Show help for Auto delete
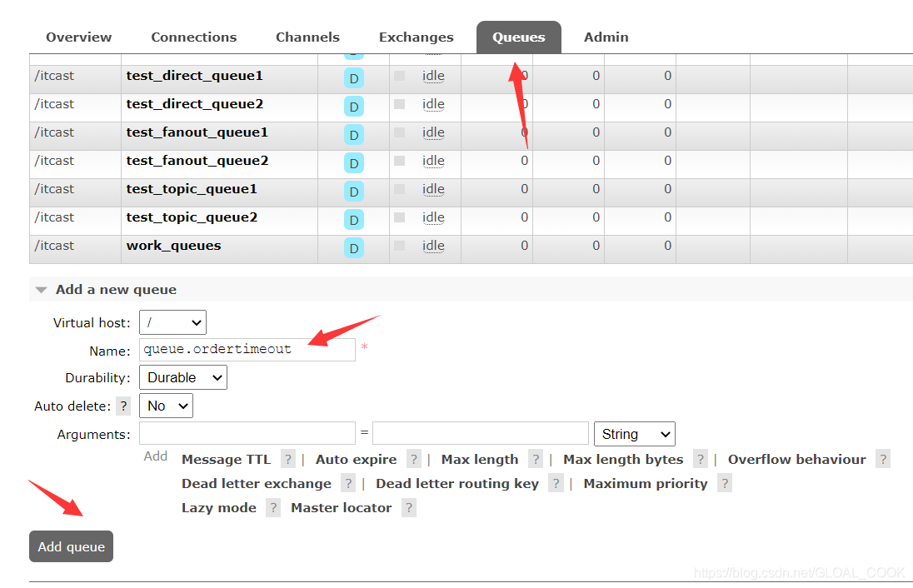 pyautogui.click(x=123, y=406)
